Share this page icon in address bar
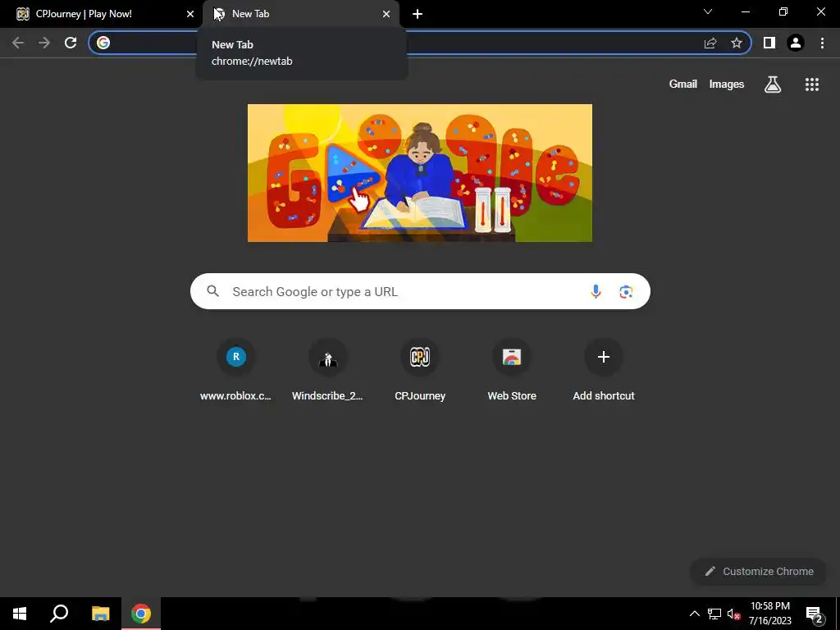 click(710, 43)
